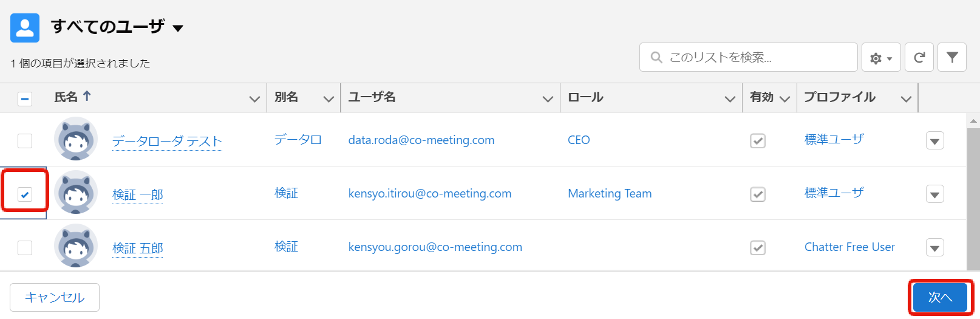Open the filter panel with the funnel icon
Viewport: 980px width, 319px height.
952,58
